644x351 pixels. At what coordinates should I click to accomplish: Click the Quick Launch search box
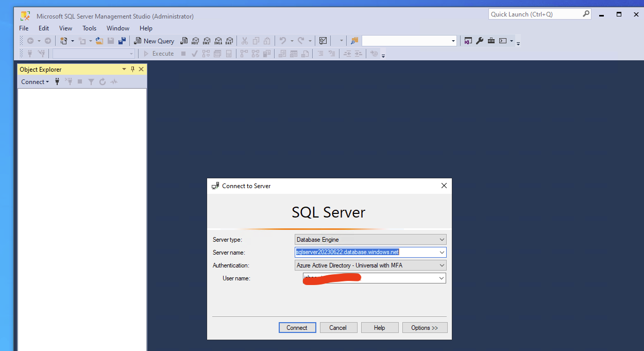(x=539, y=14)
